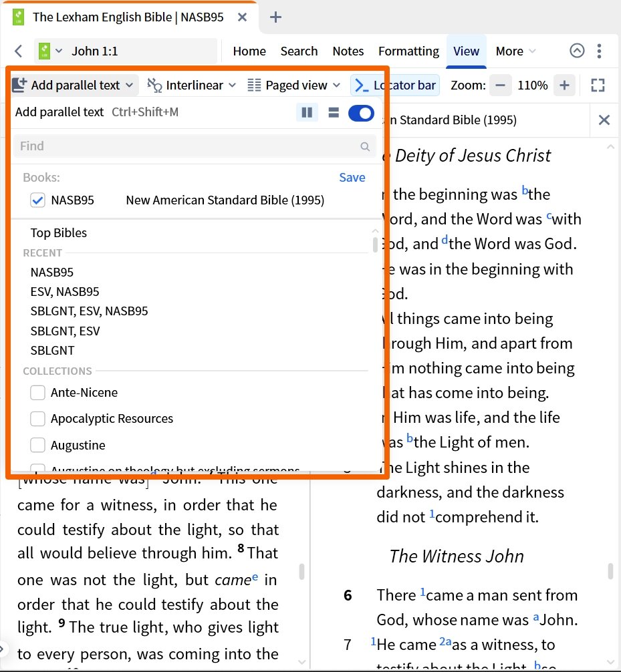Click the Interlinear icon in toolbar
This screenshot has width=621, height=672.
coord(154,85)
